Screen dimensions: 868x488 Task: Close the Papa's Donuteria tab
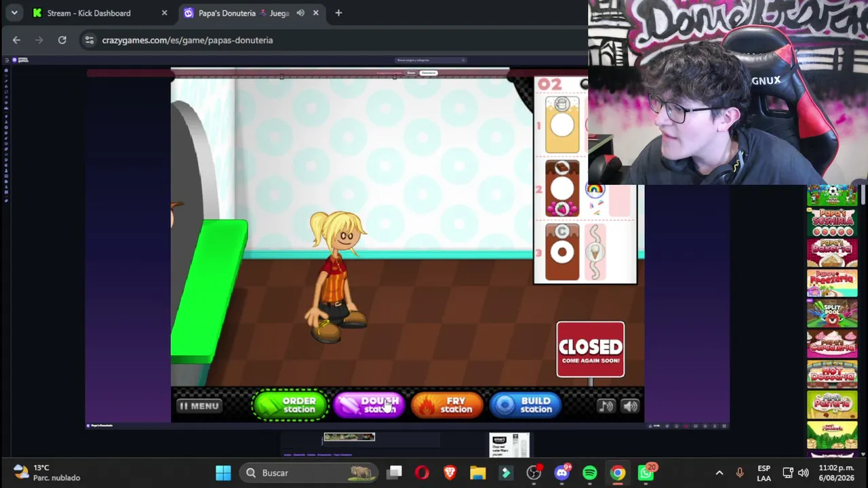315,13
